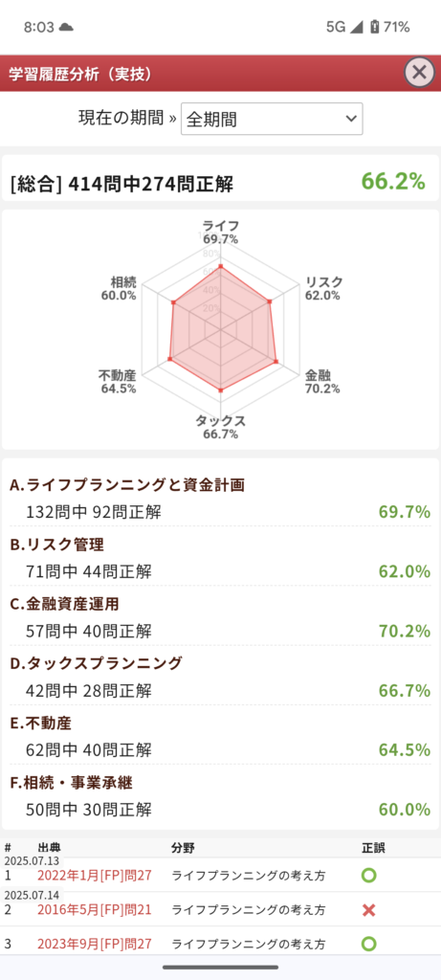Click the 66.2% overall score
Screen dimensions: 441x980
(x=393, y=181)
